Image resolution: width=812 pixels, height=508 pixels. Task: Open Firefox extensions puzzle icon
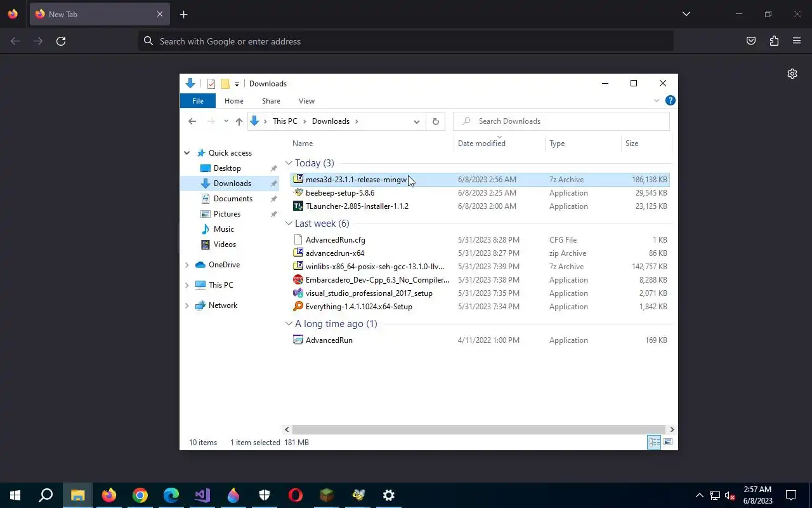[774, 41]
